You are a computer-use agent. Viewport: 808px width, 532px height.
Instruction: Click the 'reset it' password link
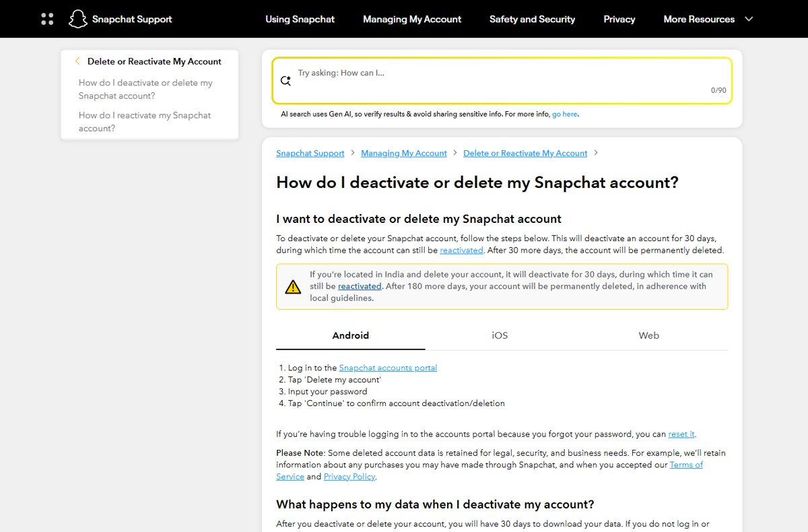click(681, 434)
